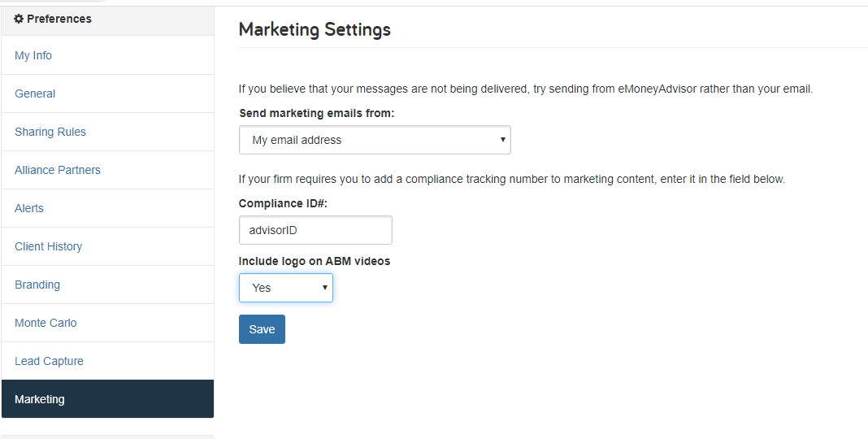Click the Preferences gear icon
The image size is (868, 439).
point(19,19)
